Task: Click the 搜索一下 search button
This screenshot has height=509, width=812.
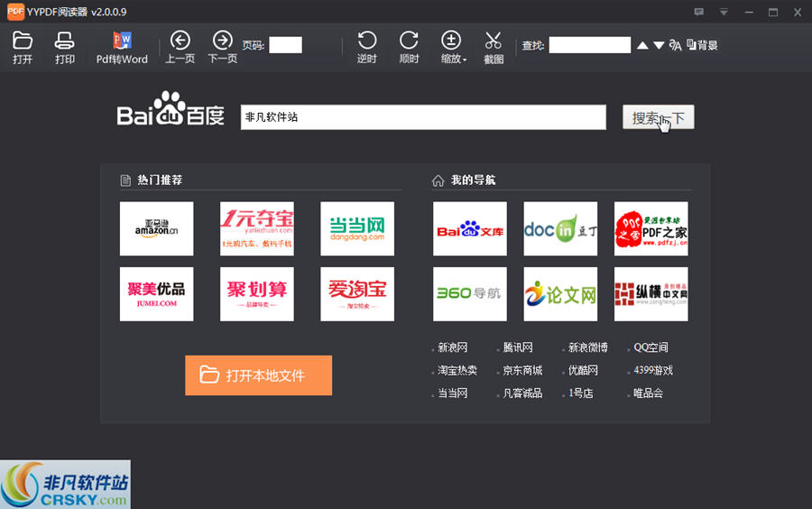Action: (x=659, y=117)
